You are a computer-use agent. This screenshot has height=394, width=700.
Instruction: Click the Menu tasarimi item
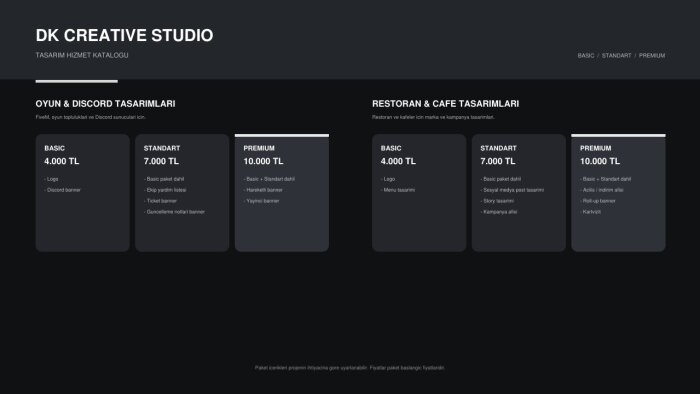click(398, 190)
